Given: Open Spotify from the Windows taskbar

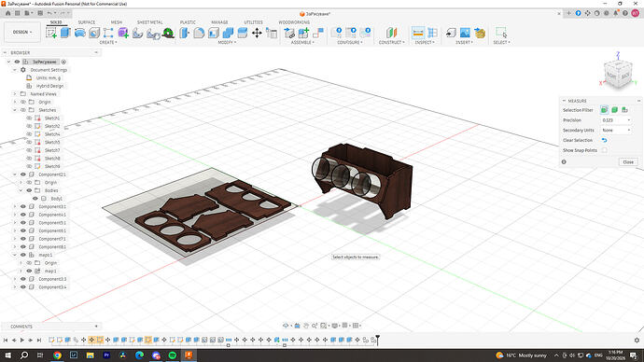Looking at the screenshot, I should tap(172, 355).
